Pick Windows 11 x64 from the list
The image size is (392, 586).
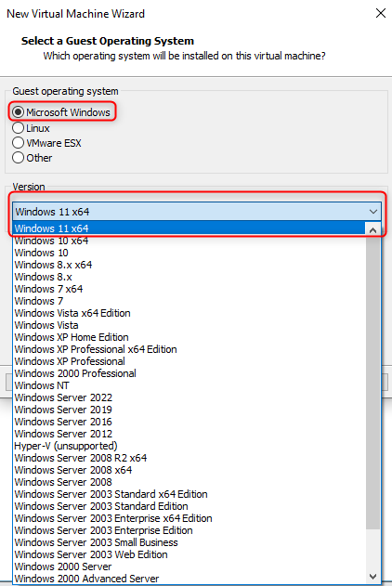189,228
